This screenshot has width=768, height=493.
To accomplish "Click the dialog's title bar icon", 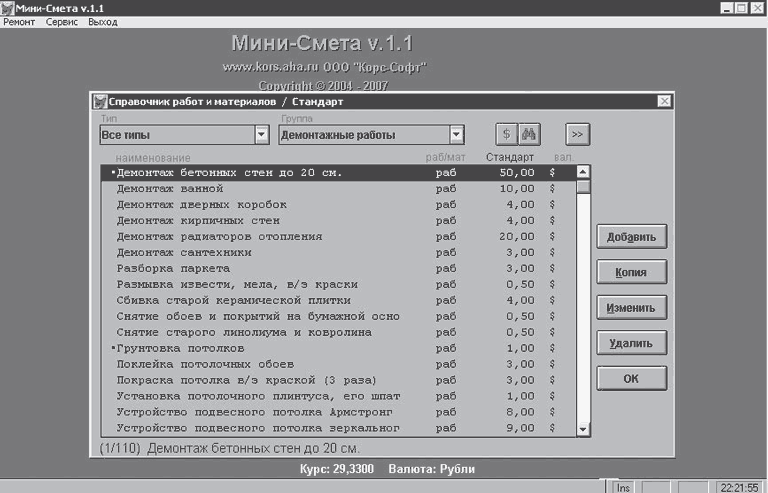I will tap(100, 102).
